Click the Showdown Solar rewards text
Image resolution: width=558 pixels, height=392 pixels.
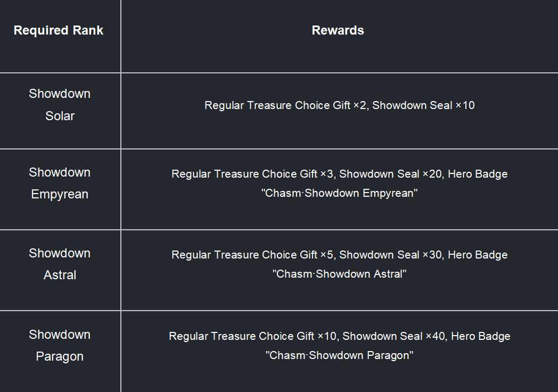tap(340, 105)
